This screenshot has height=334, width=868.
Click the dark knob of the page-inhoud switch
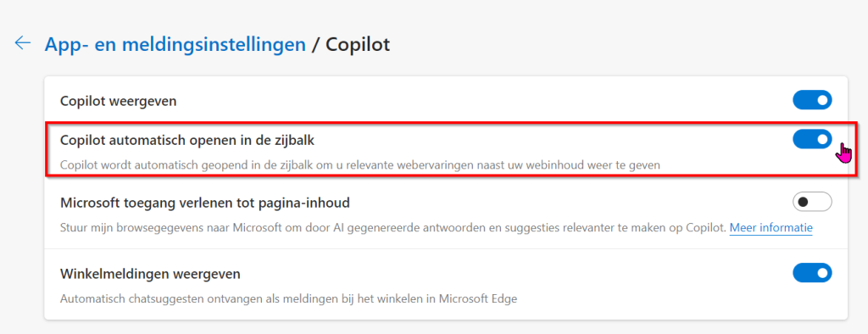click(x=804, y=202)
